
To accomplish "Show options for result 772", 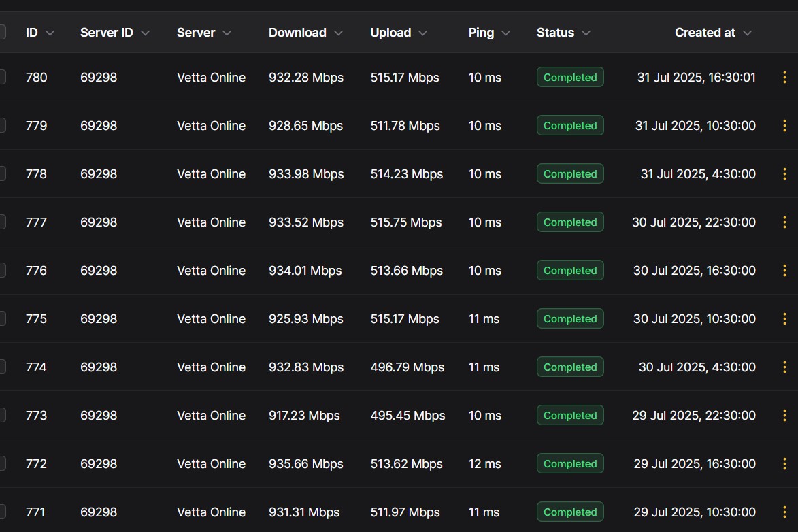I will (x=784, y=464).
